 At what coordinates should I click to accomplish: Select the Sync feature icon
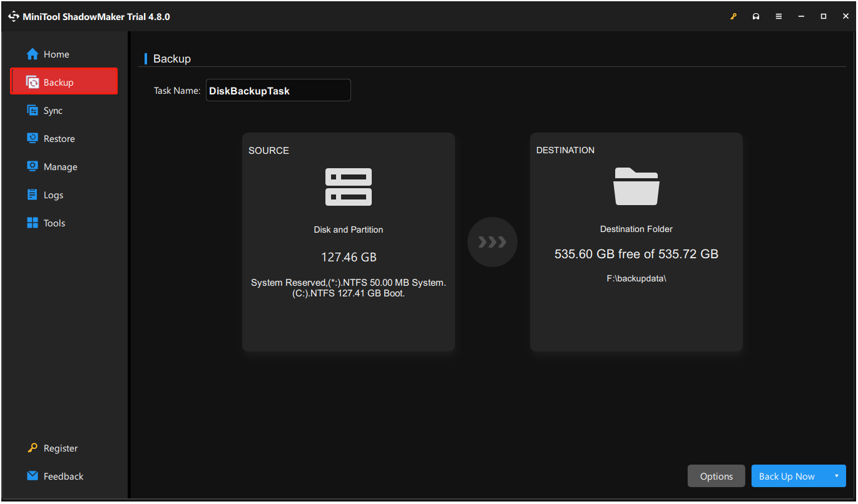[x=32, y=110]
